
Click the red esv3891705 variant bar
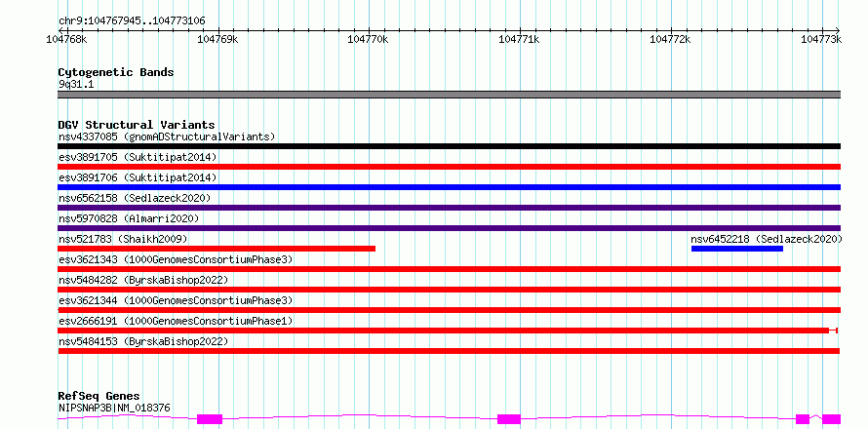tap(449, 167)
